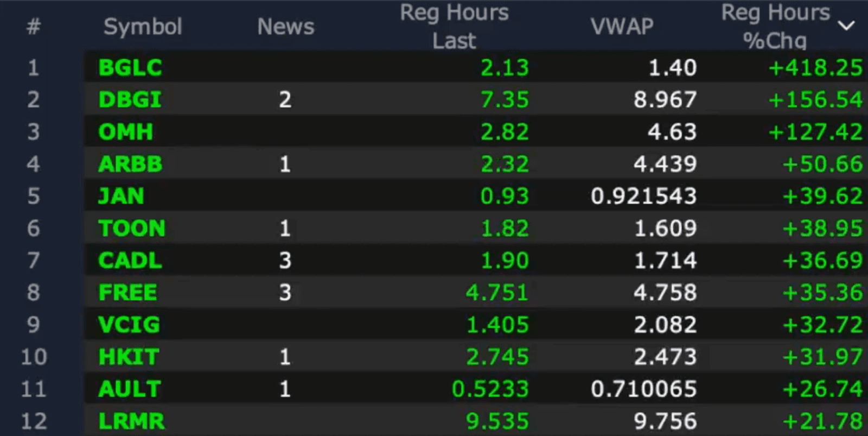Viewport: 868px width, 436px height.
Task: Click DBGI last price 7.35
Action: 505,99
